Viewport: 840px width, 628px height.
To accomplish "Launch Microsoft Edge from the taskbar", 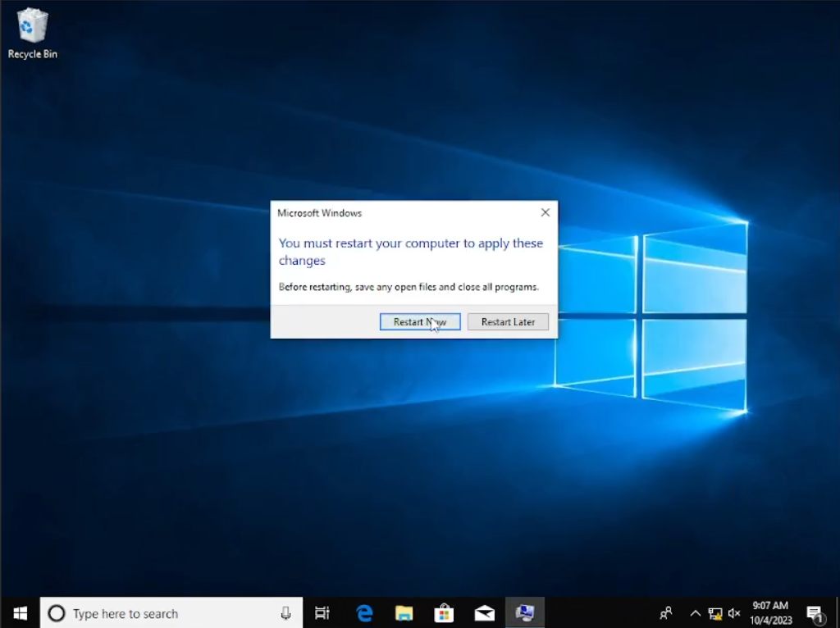I will pyautogui.click(x=364, y=613).
